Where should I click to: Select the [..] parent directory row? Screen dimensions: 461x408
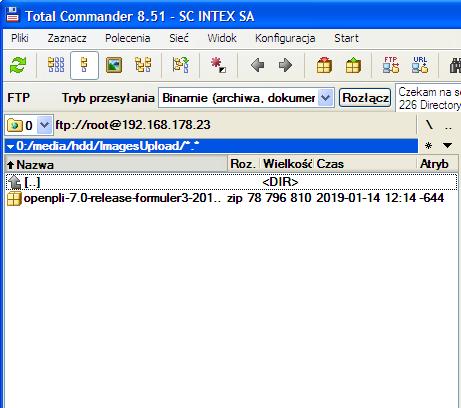pyautogui.click(x=232, y=182)
